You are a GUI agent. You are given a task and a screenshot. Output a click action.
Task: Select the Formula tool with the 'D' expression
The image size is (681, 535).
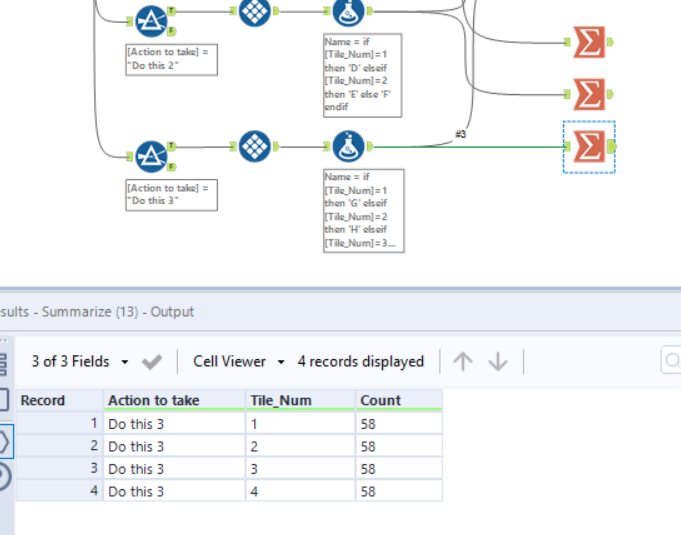[x=348, y=12]
